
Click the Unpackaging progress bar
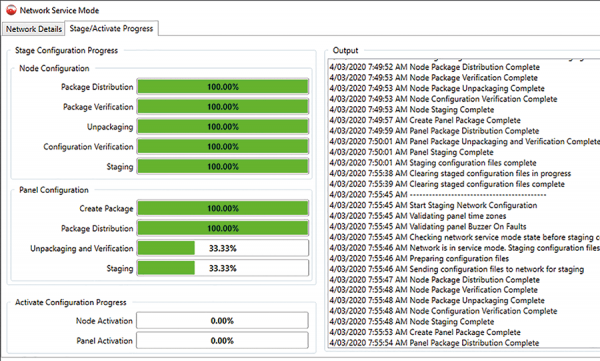pyautogui.click(x=223, y=127)
